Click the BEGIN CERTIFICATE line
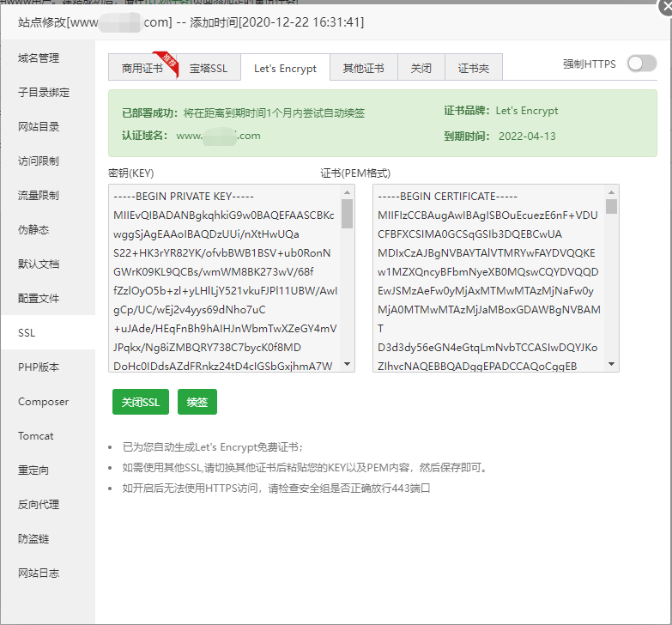Screen dimensions: 672x625 (x=447, y=197)
